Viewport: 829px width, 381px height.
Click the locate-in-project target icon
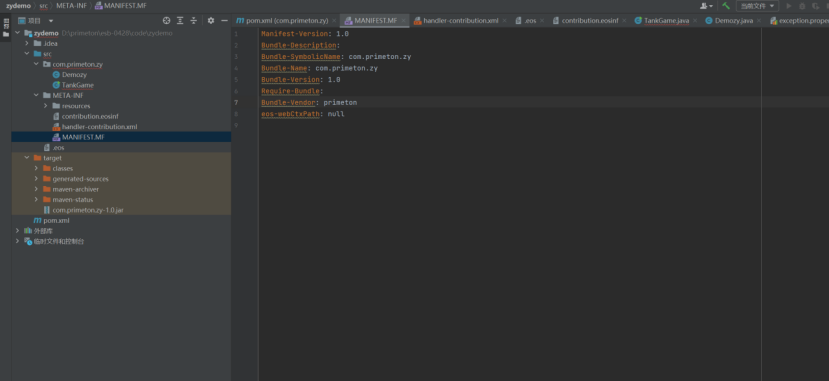click(x=167, y=21)
